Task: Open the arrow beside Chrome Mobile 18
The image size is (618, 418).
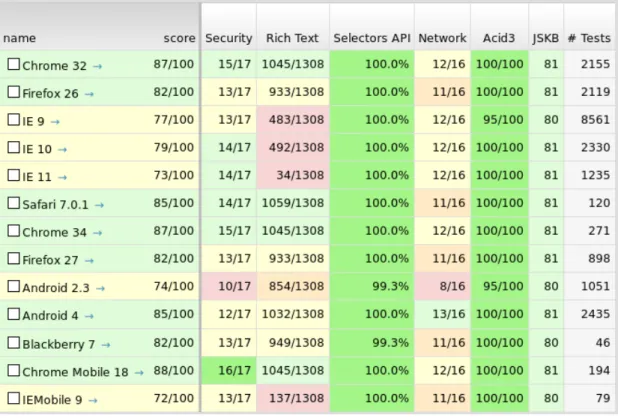Action: (139, 372)
